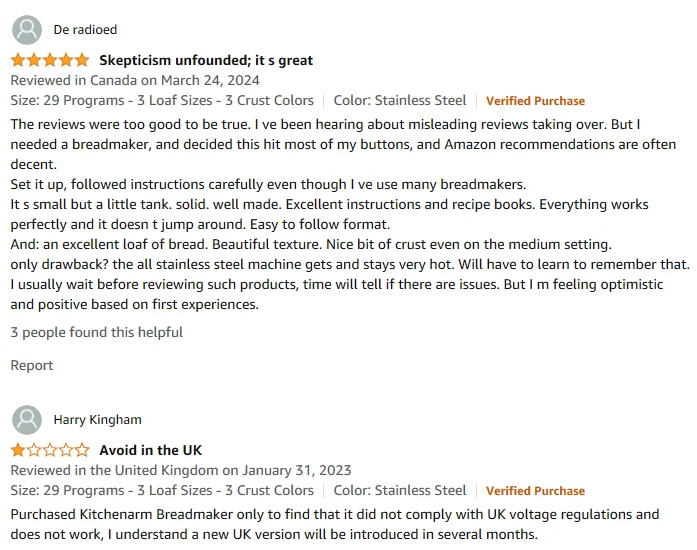Open 'Avoid in the UK' review title
Image resolution: width=697 pixels, height=550 pixels.
[x=150, y=450]
